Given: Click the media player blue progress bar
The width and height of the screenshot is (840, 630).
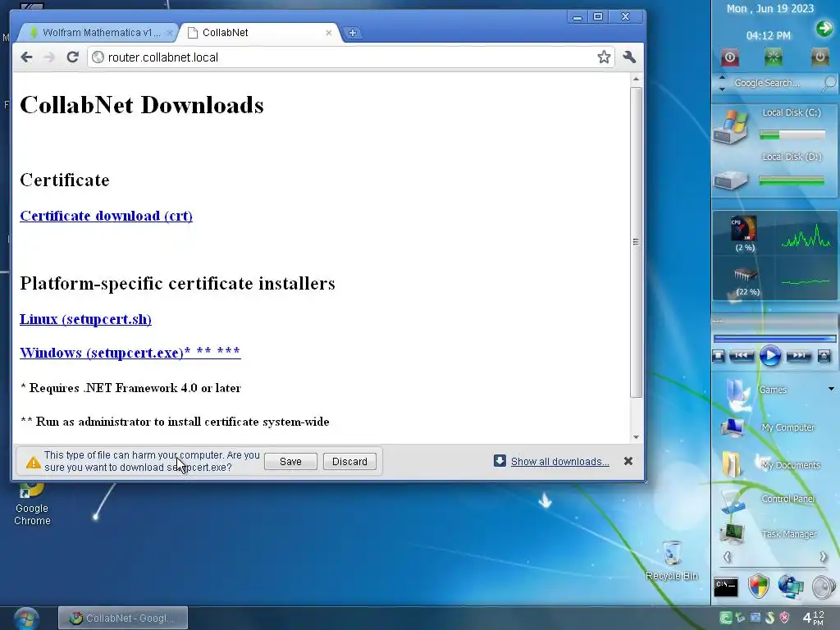Looking at the screenshot, I should click(774, 339).
